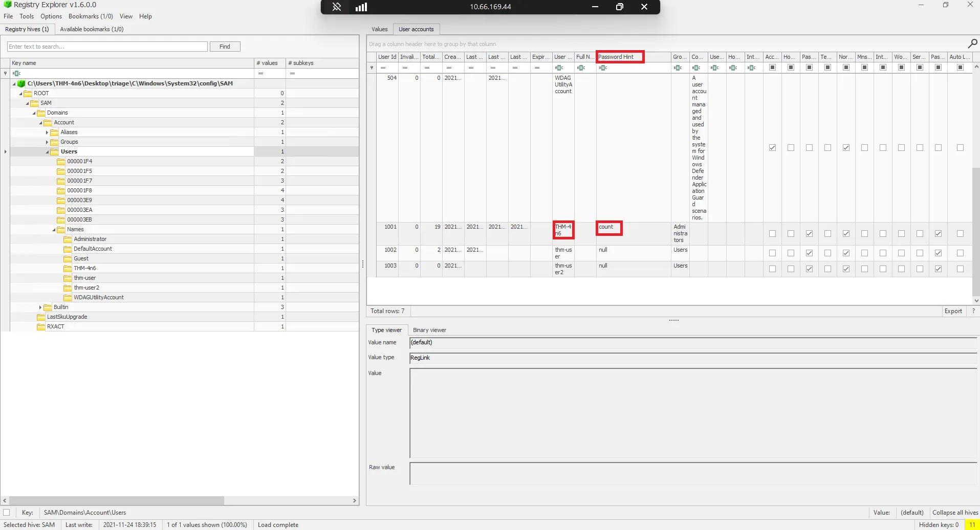Viewport: 980px width, 530px height.
Task: Open the Available bookmarks (1/0) tab
Action: click(92, 29)
